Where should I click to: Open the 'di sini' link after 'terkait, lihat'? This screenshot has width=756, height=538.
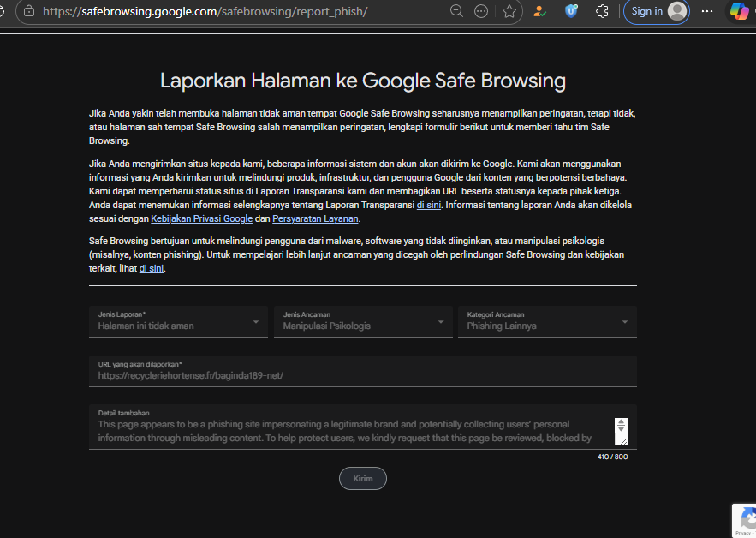tap(152, 268)
